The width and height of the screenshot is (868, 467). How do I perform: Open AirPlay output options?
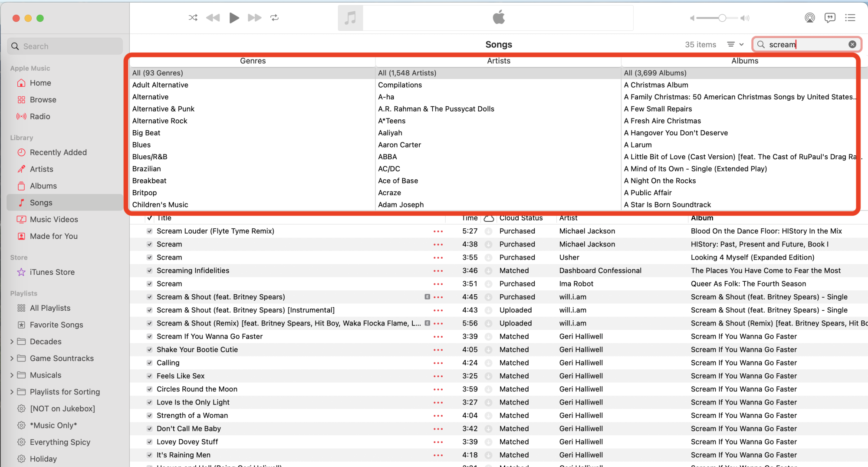[x=809, y=18]
